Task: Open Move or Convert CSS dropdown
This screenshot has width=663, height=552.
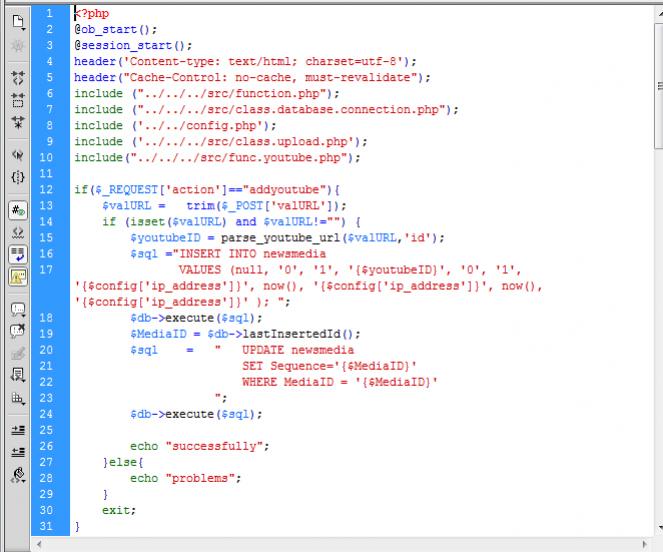Action: 18,398
